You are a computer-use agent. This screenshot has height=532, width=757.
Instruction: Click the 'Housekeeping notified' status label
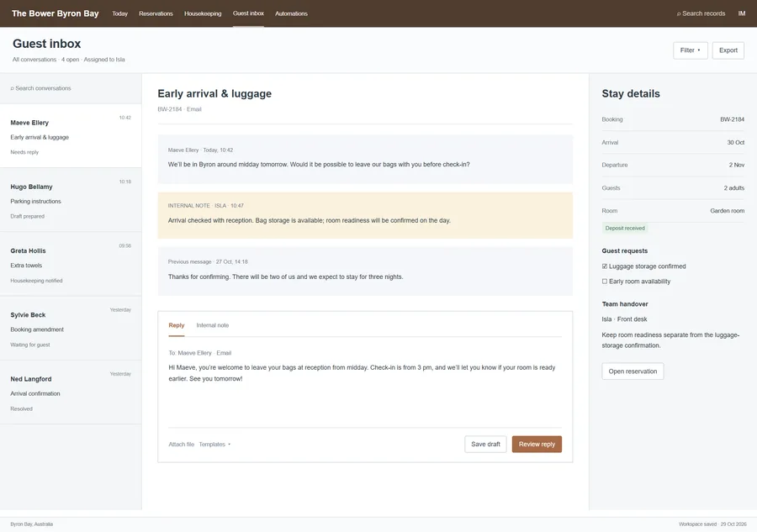coord(36,280)
